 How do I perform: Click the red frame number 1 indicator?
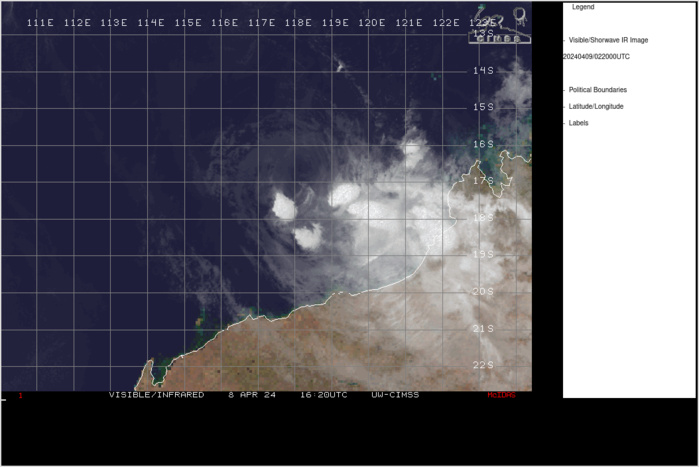(20, 396)
